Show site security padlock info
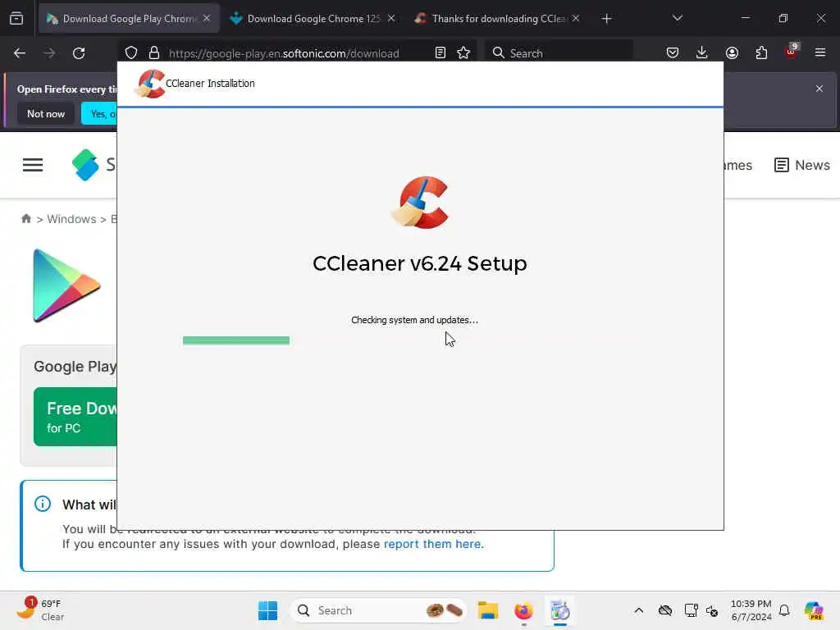Viewport: 840px width, 630px height. tap(154, 53)
